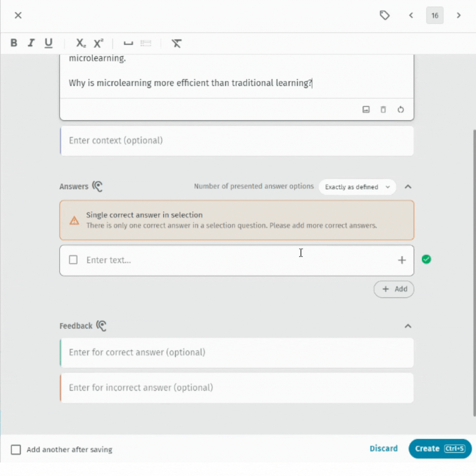Insert image into question

coord(366,109)
